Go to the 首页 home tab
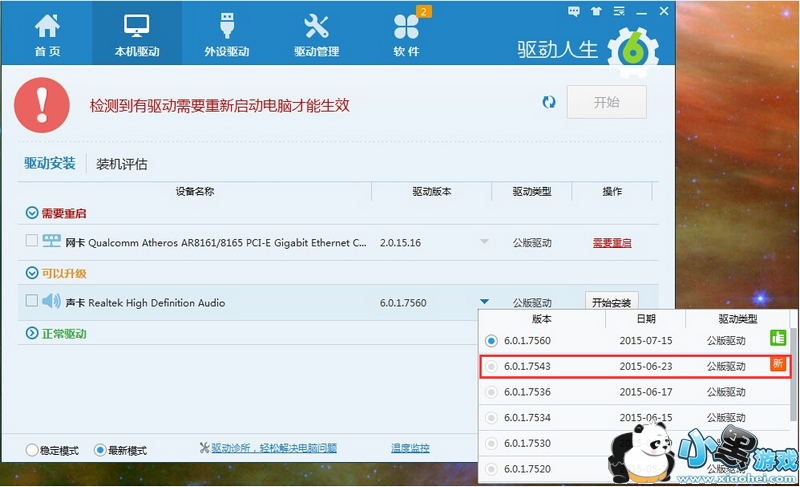The image size is (800, 487). [x=47, y=34]
